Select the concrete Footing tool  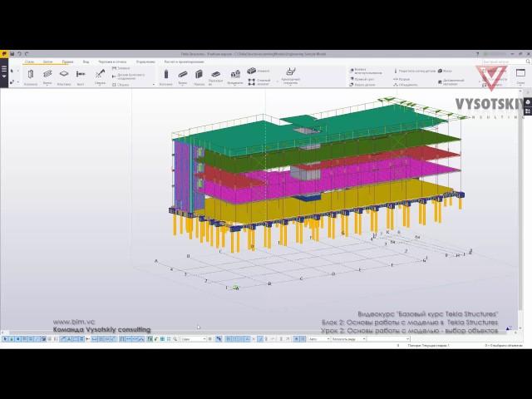(235, 76)
